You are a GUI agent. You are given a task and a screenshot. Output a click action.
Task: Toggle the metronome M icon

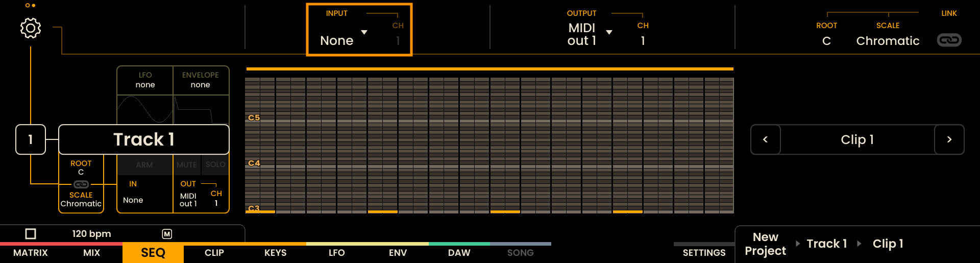coord(167,234)
